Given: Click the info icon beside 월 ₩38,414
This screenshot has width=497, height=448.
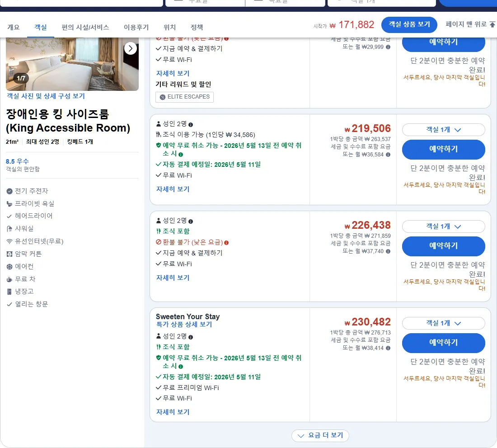Looking at the screenshot, I should click(x=388, y=348).
